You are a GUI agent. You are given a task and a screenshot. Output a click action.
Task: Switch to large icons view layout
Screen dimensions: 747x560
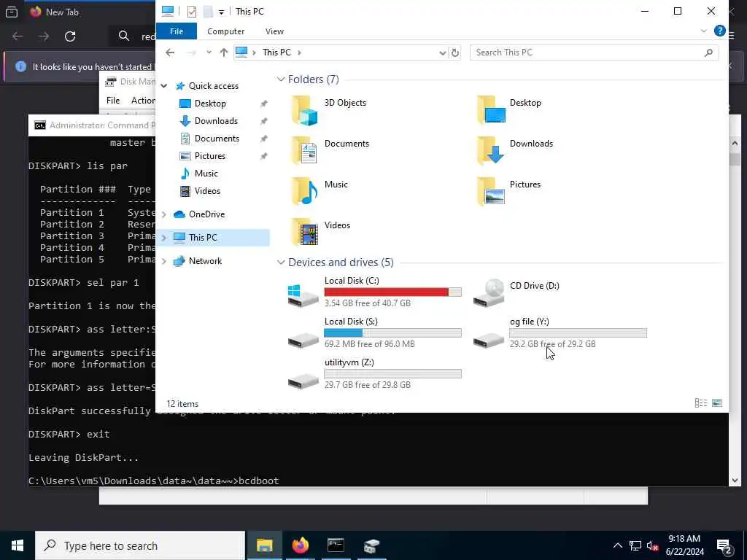(x=717, y=403)
